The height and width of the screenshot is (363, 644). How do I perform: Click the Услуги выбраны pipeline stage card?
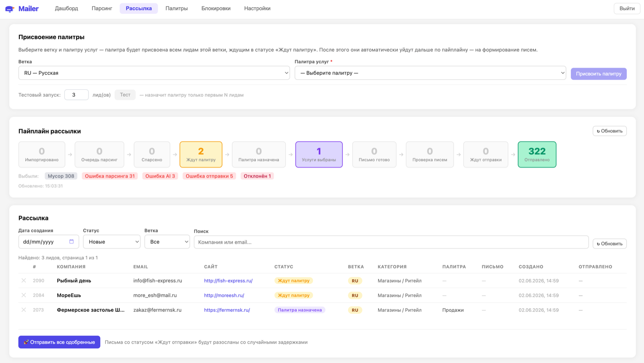pos(319,154)
